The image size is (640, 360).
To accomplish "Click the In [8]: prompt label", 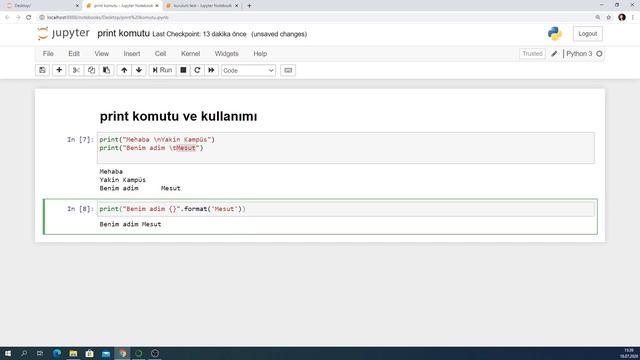I will [x=80, y=209].
